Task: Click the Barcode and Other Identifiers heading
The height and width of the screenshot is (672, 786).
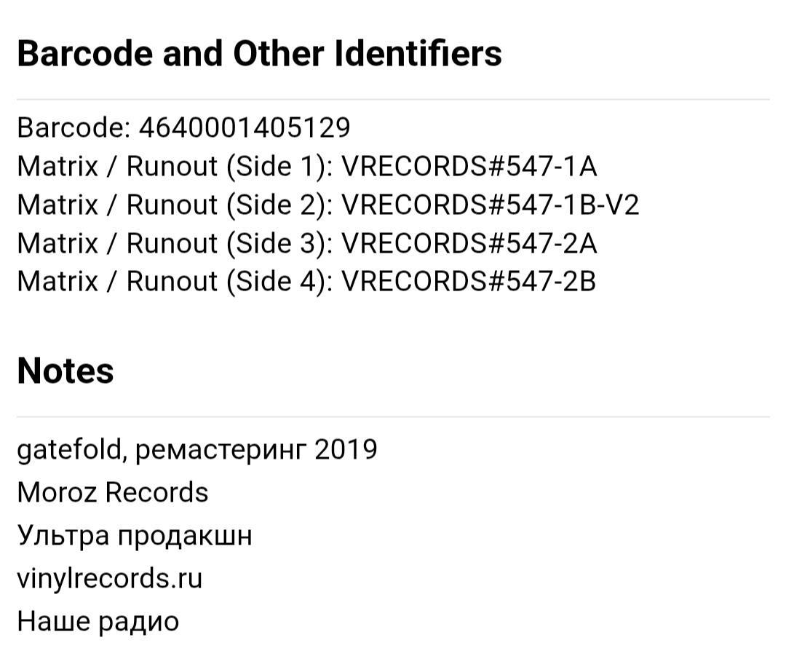Action: (x=259, y=53)
